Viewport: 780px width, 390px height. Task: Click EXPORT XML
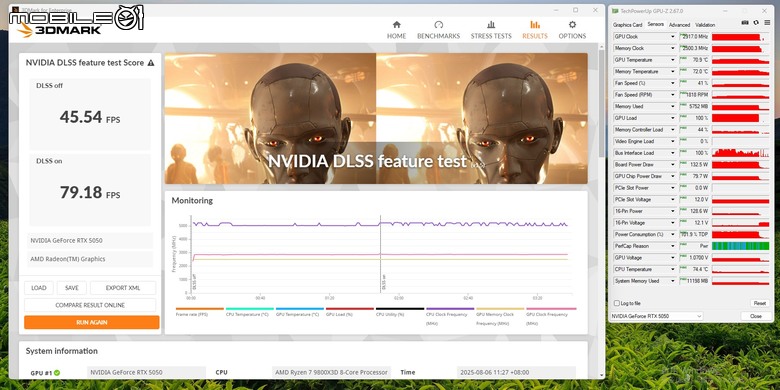123,288
